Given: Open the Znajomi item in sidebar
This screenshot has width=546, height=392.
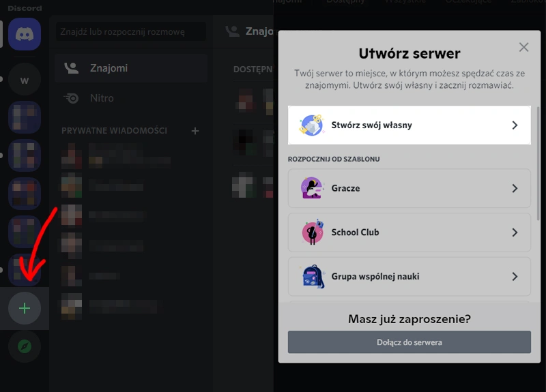Looking at the screenshot, I should 131,68.
